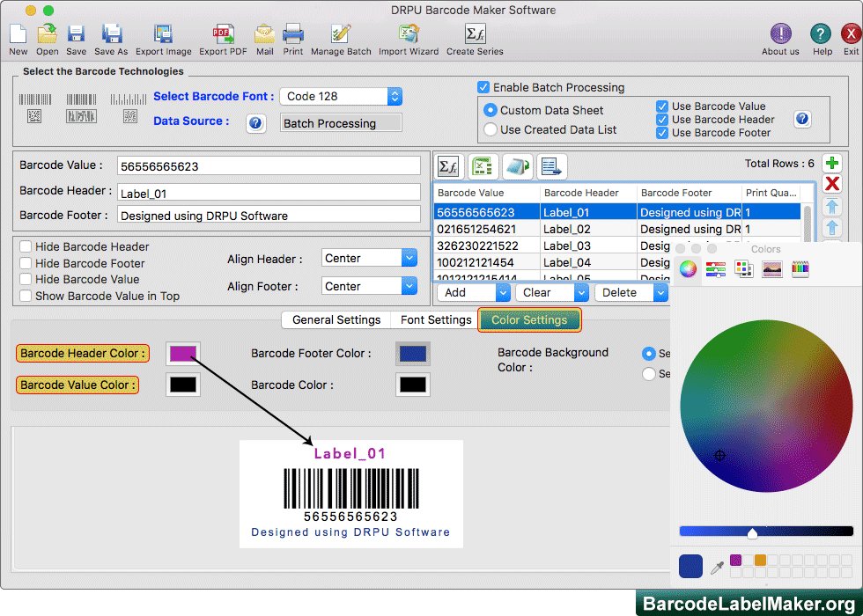863x616 pixels.
Task: Select the Color Settings tab
Action: click(529, 320)
